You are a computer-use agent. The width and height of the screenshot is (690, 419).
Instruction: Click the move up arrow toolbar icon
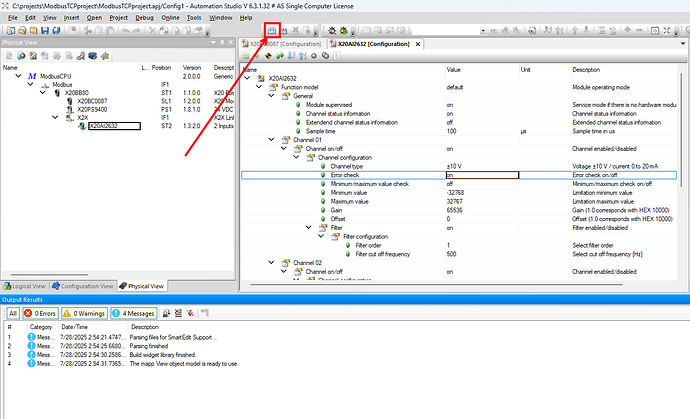point(575,30)
